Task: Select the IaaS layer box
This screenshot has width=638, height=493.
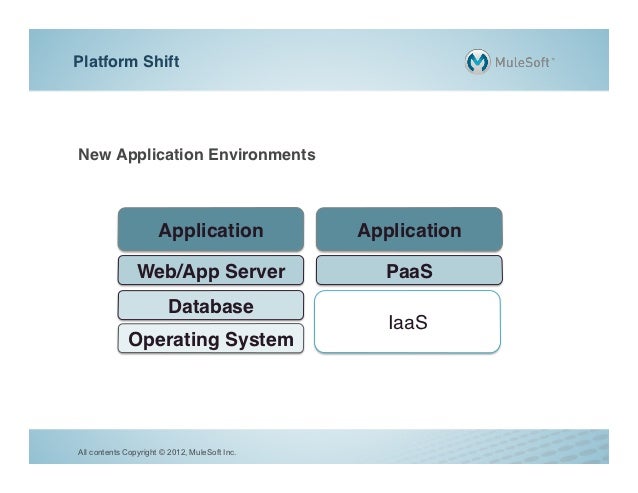Action: tap(408, 322)
